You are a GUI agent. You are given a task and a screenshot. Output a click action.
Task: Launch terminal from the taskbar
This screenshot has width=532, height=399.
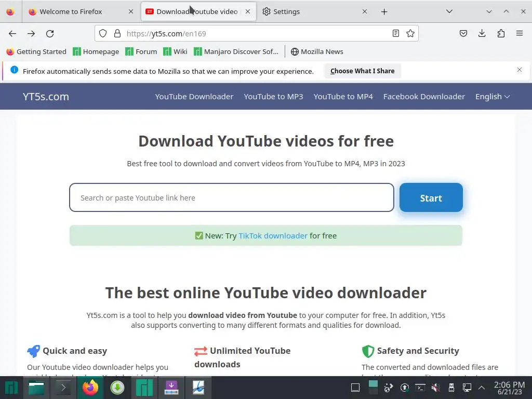(63, 388)
